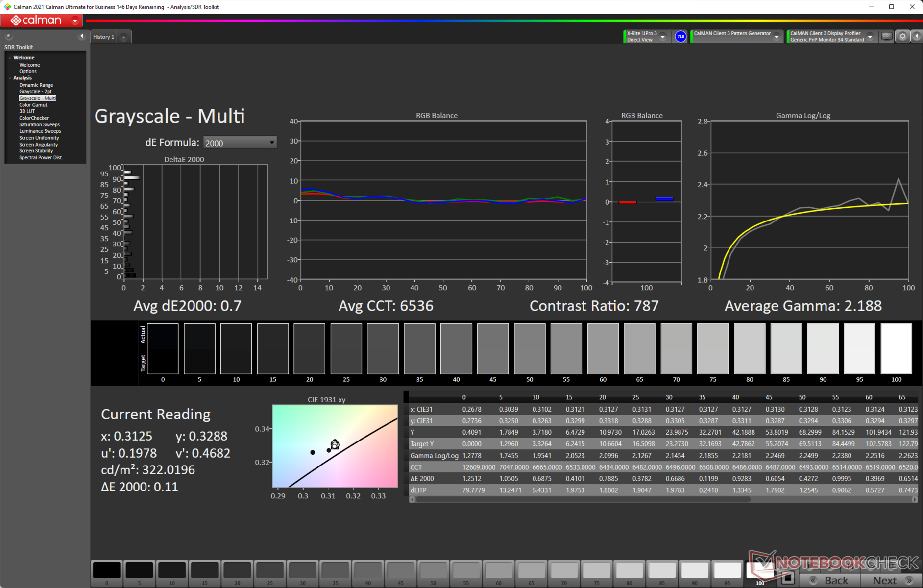Click the collapse arrow beside the settings gear
The image size is (923, 588).
click(916, 36)
